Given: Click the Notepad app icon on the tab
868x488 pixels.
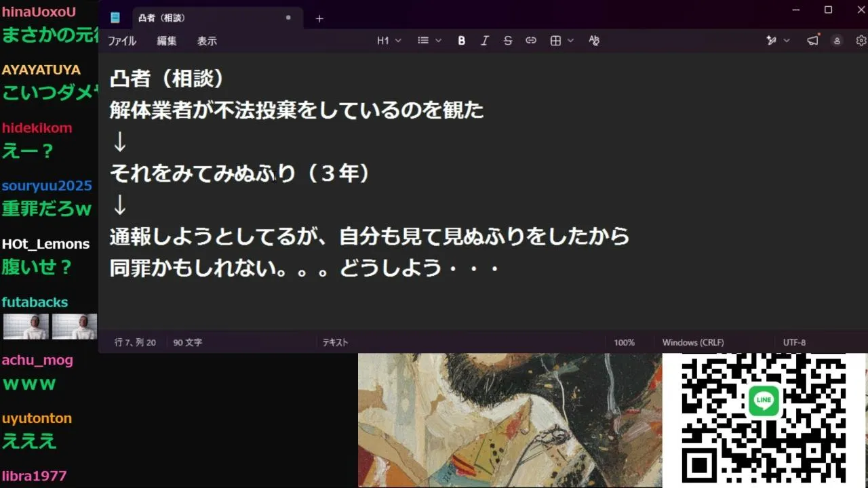Looking at the screenshot, I should [115, 18].
